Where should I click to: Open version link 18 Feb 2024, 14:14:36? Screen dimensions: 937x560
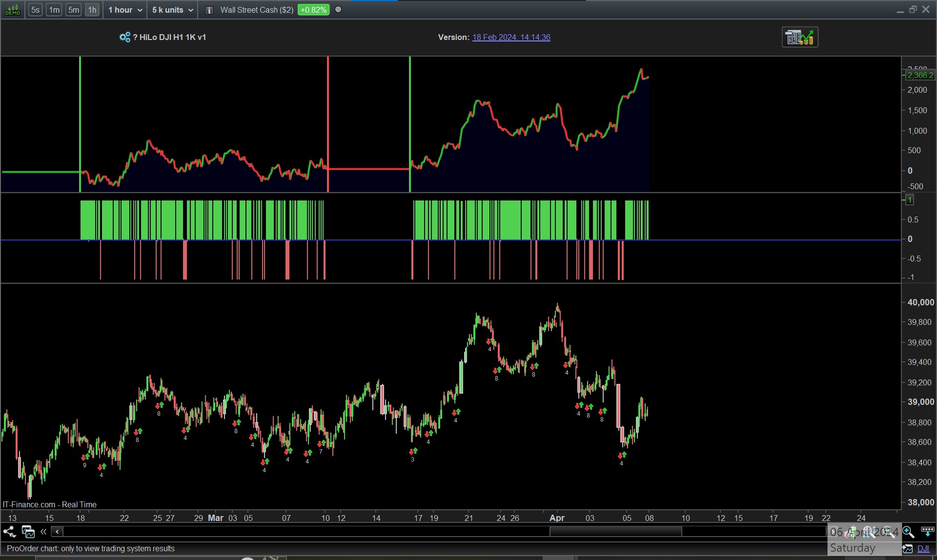(511, 37)
